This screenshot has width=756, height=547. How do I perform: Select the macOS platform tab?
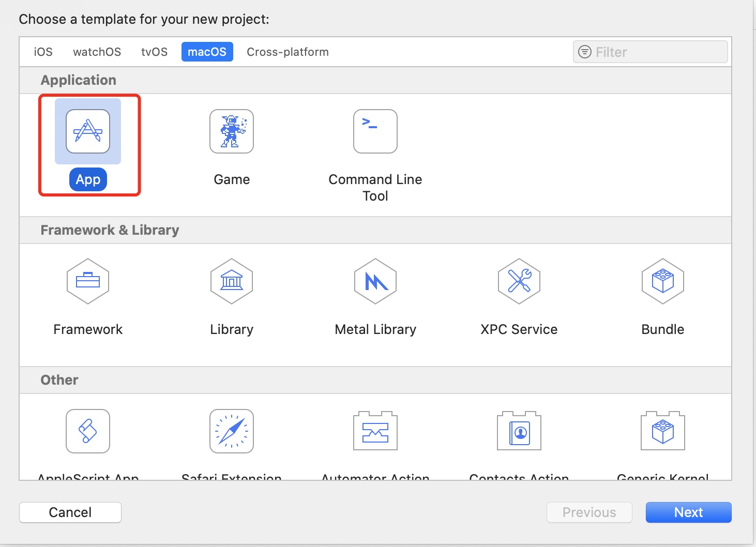point(207,52)
